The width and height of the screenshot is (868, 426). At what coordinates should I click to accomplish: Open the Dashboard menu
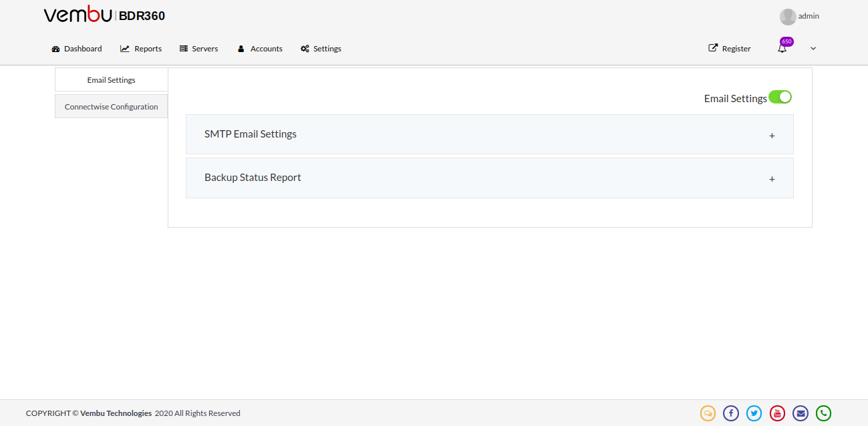pyautogui.click(x=77, y=49)
